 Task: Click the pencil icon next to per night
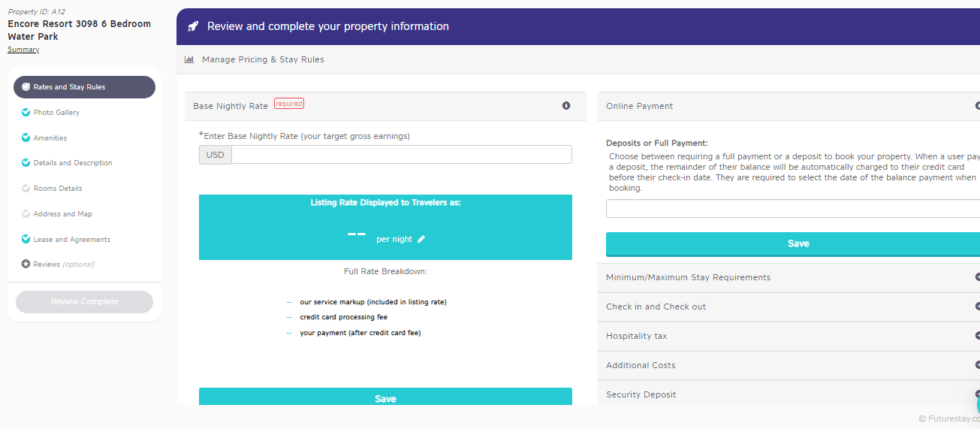tap(421, 239)
